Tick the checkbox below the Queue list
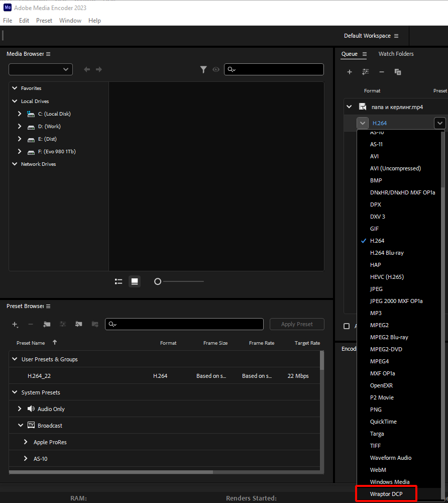448x503 pixels. click(347, 326)
